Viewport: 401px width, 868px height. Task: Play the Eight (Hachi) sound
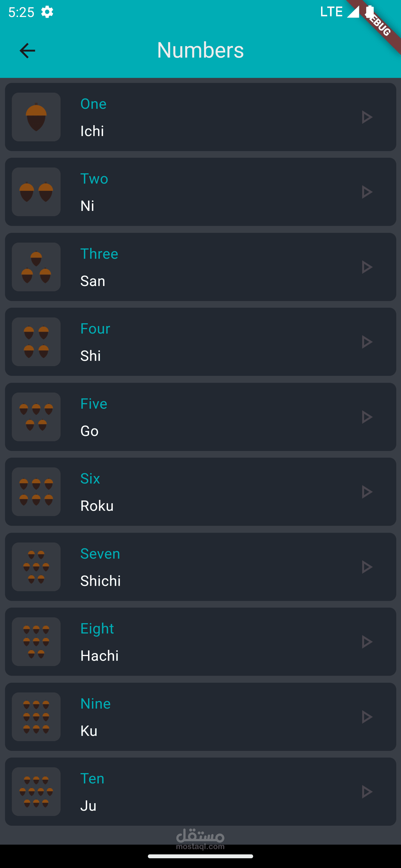coord(367,642)
